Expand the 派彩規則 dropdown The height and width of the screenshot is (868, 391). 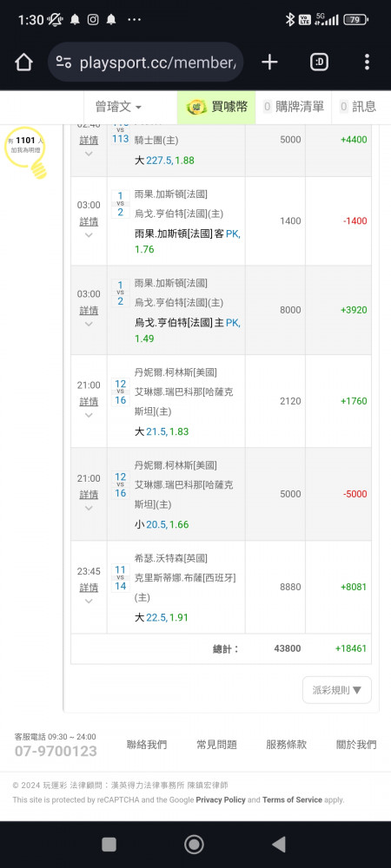coord(337,690)
